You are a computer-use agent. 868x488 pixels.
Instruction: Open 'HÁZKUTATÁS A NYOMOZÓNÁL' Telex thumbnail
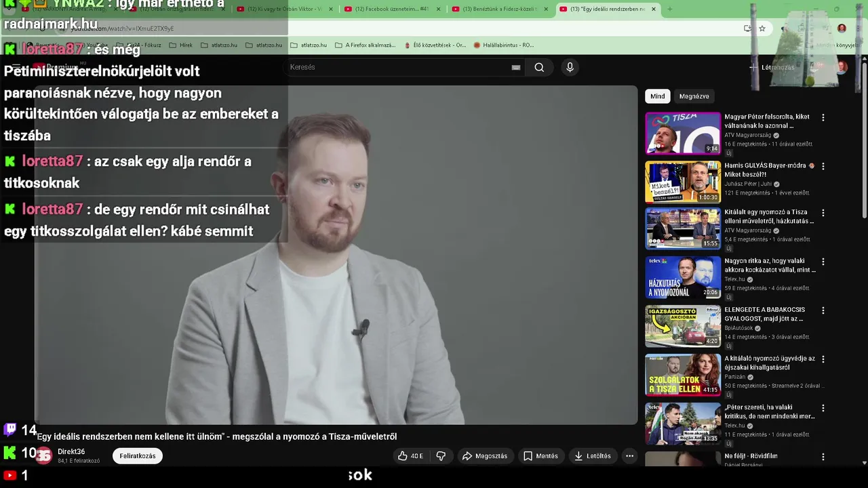pyautogui.click(x=683, y=277)
